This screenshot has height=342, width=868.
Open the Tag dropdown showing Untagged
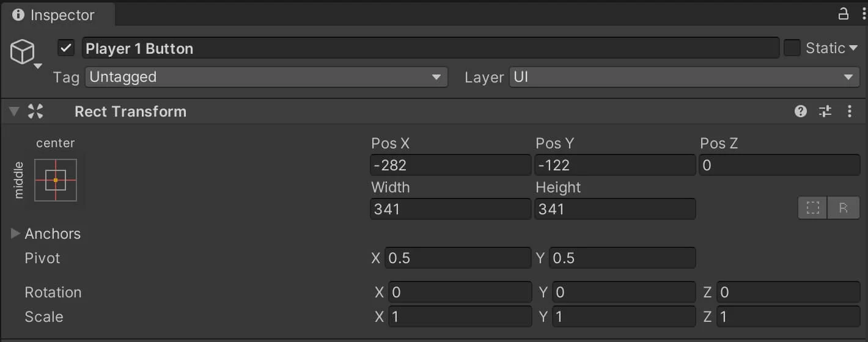(267, 77)
